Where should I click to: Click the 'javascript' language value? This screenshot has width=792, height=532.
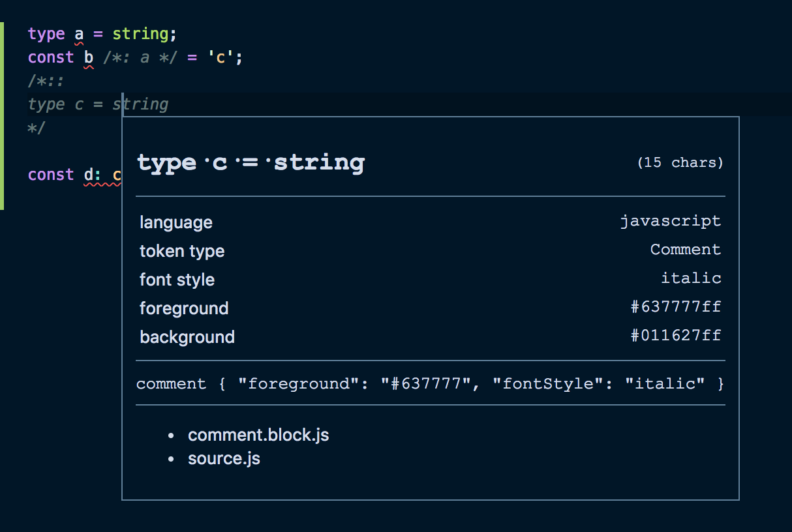pyautogui.click(x=671, y=221)
